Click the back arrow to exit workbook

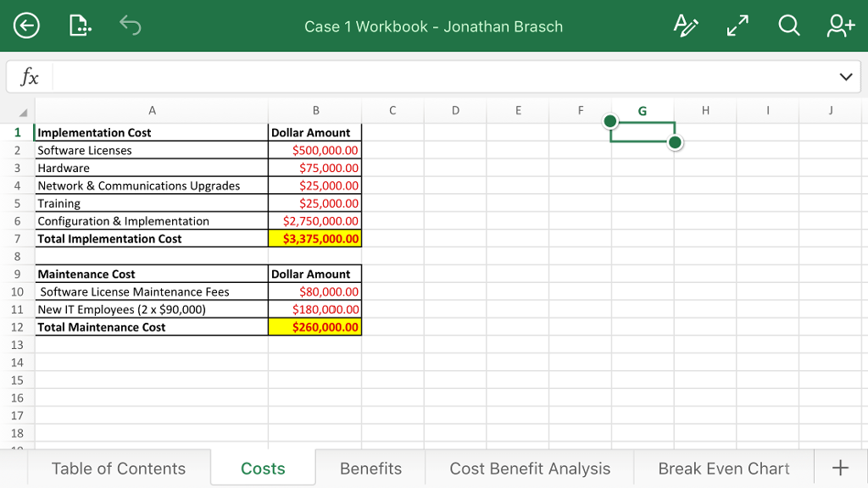(26, 25)
